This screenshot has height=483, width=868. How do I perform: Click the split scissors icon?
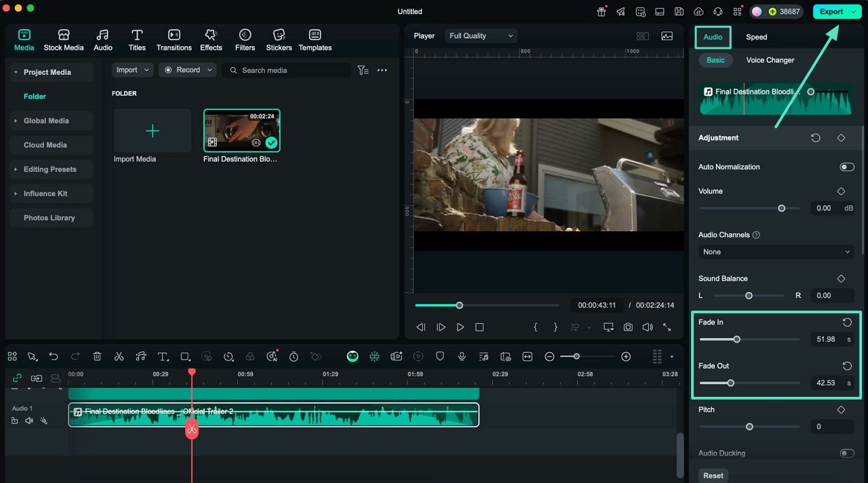119,357
